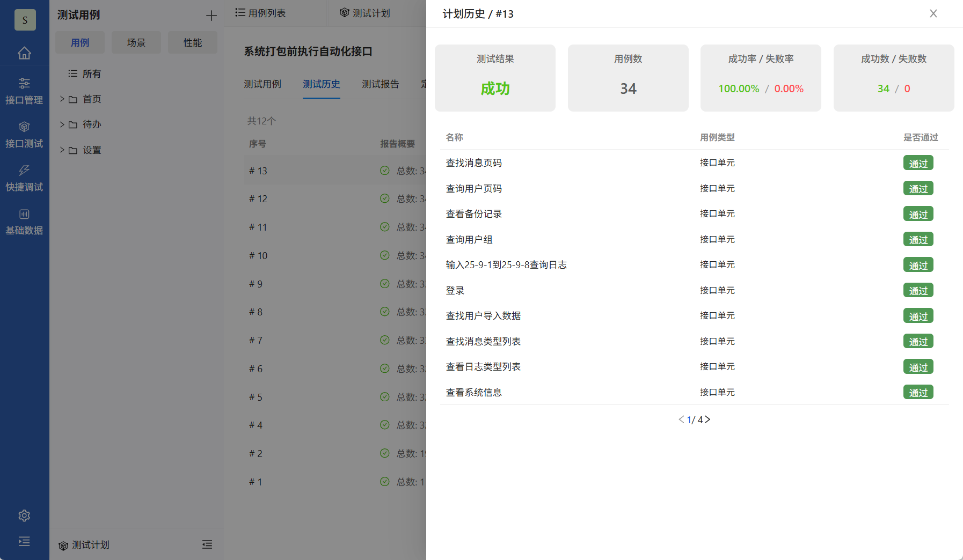This screenshot has height=560, width=963.
Task: Go to the next page of results
Action: tap(708, 419)
